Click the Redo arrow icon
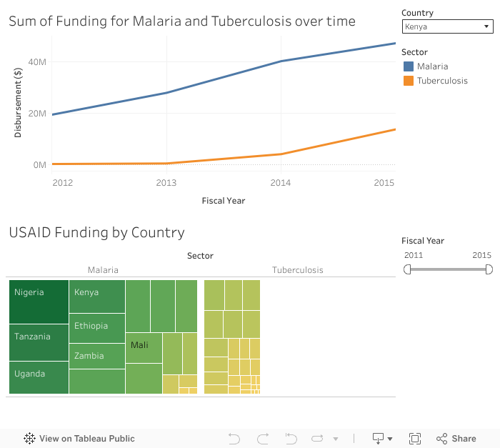The width and height of the screenshot is (500, 448). (263, 438)
